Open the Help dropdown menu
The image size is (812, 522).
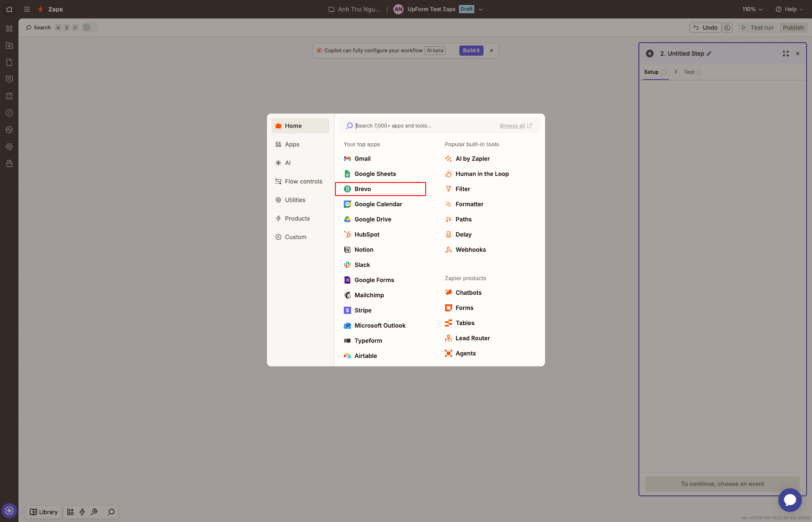tap(789, 9)
